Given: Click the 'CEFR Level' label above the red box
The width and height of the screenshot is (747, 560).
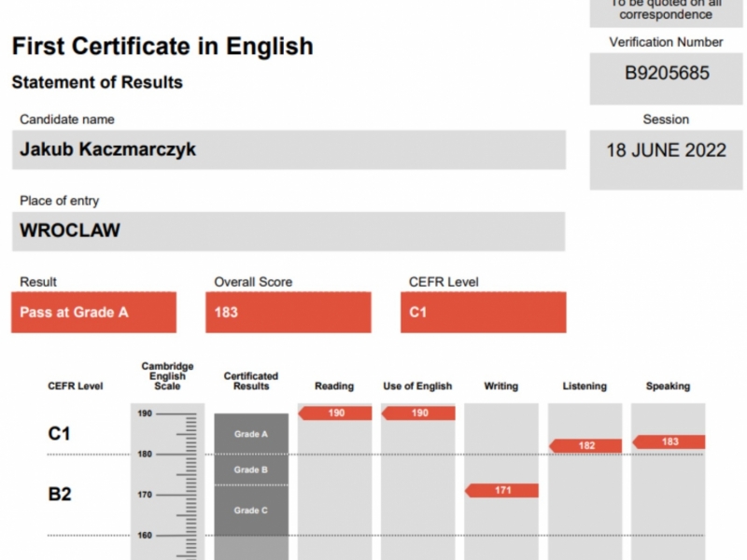Looking at the screenshot, I should (444, 282).
